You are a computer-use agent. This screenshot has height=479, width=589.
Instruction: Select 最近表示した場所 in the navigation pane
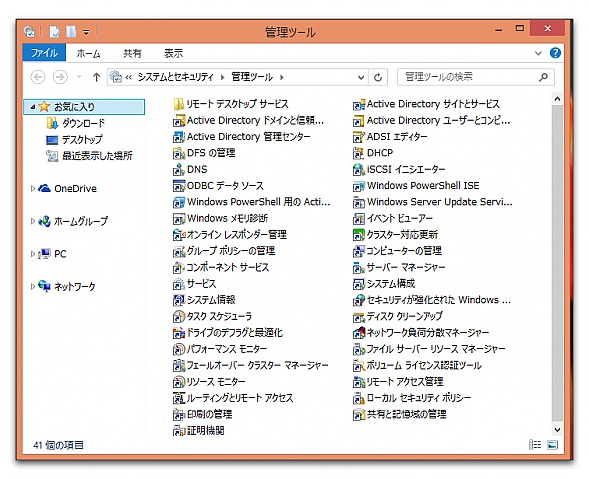tap(97, 156)
